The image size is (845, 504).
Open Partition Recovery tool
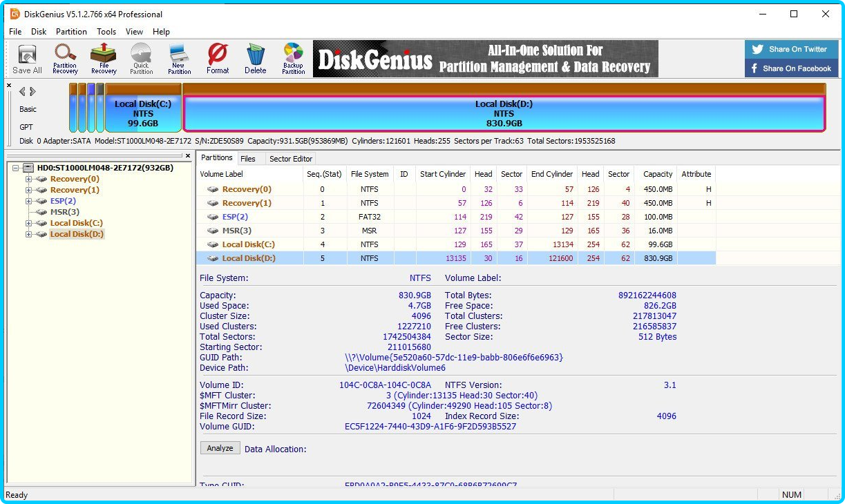click(66, 59)
